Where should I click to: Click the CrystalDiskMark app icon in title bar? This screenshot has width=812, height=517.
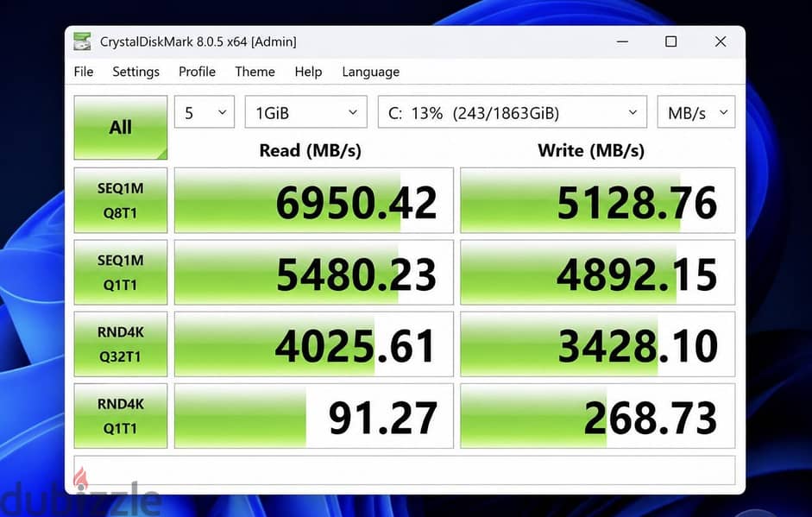click(82, 41)
